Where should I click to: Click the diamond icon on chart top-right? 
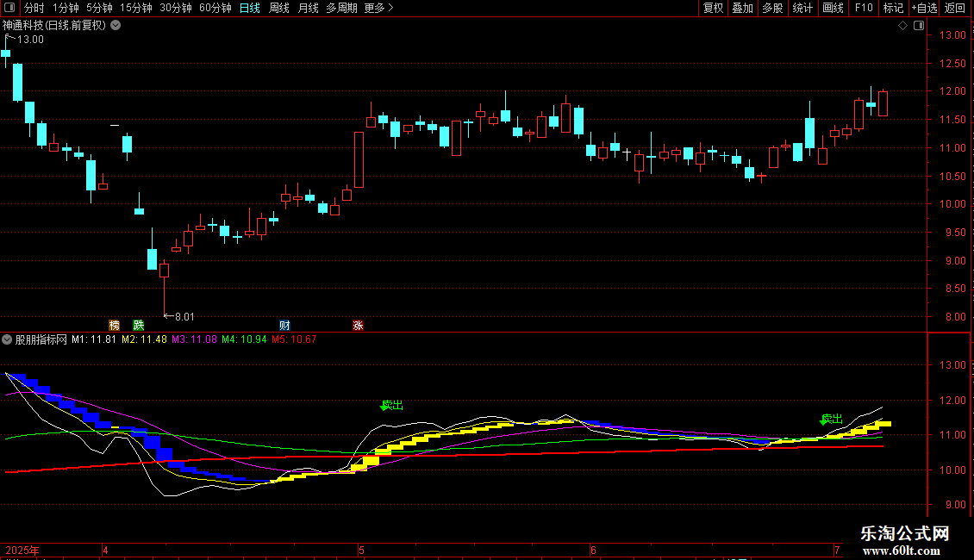903,26
